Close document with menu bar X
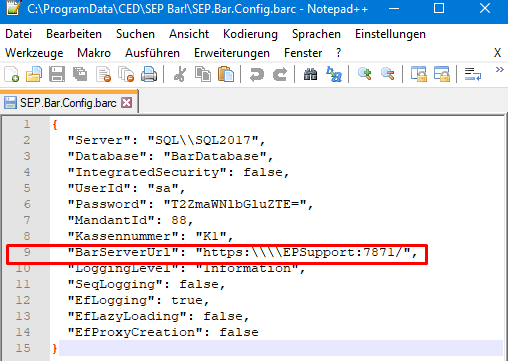The width and height of the screenshot is (508, 361). click(x=497, y=53)
